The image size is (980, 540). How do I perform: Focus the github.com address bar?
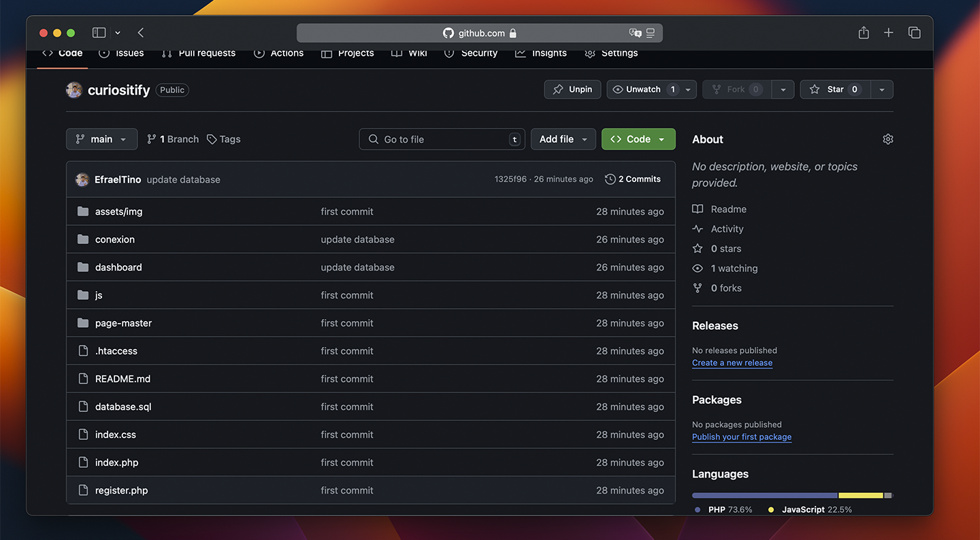tap(479, 33)
